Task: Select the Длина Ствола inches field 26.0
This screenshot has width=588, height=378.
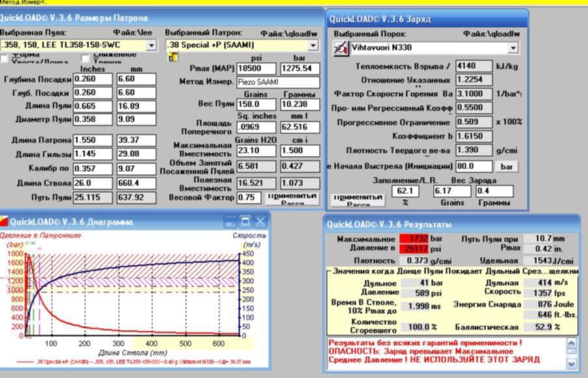Action: click(92, 183)
